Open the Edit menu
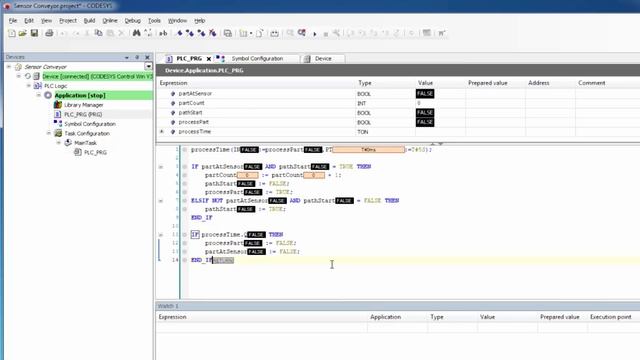This screenshot has width=640, height=360. (29, 20)
